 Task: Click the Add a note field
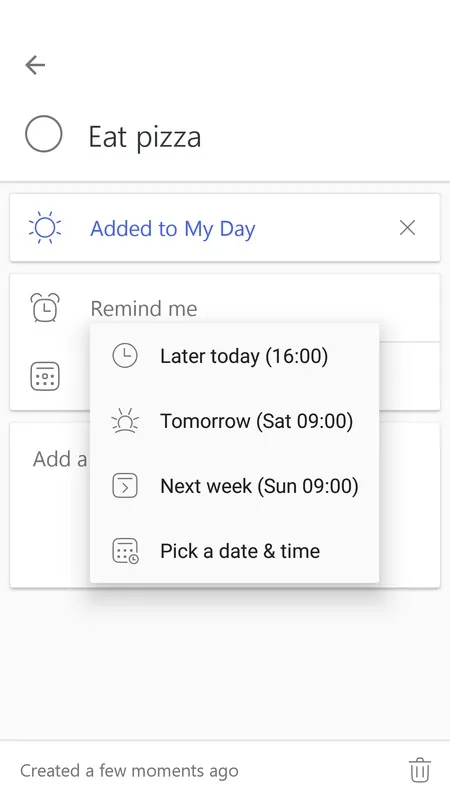tap(224, 505)
